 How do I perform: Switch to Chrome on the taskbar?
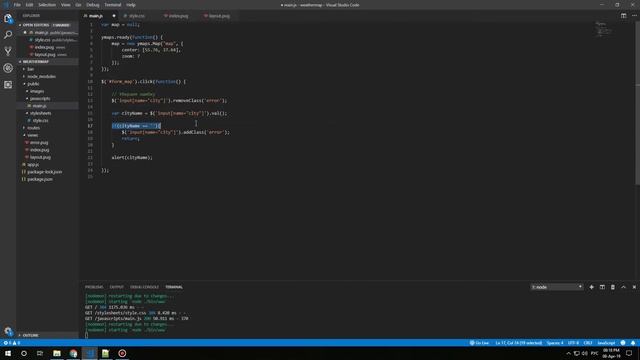click(x=73, y=353)
